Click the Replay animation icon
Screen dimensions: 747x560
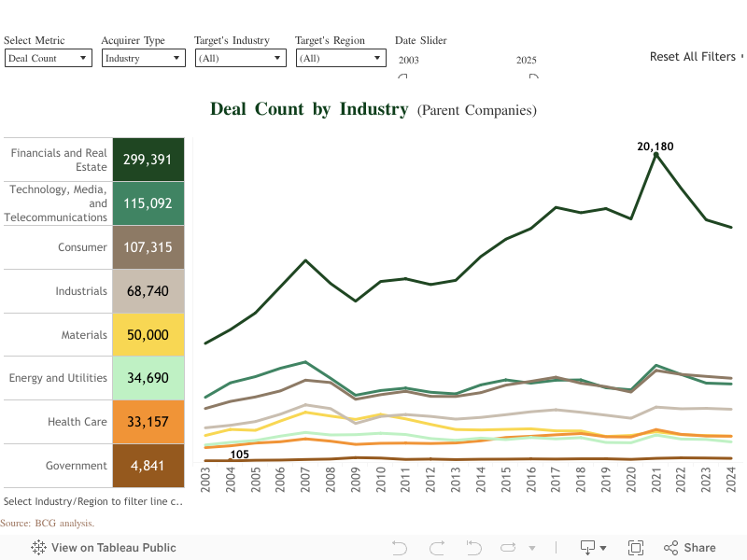click(508, 548)
